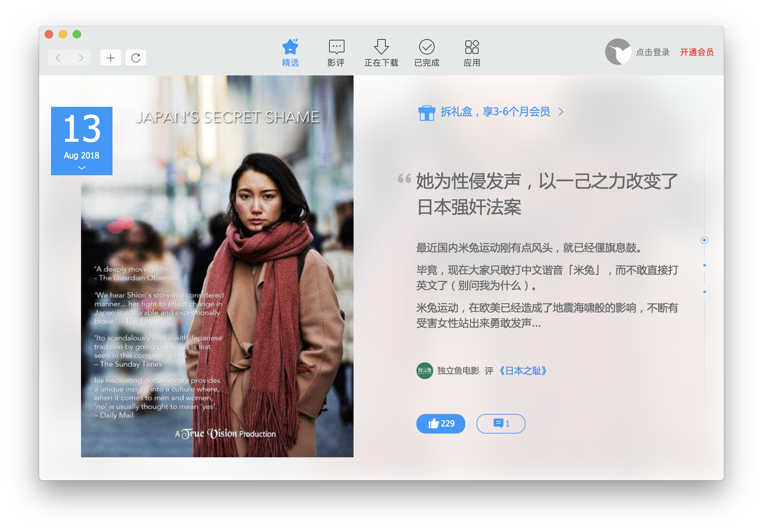The height and width of the screenshot is (532, 763).
Task: Click the refresh page icon
Action: coord(136,58)
